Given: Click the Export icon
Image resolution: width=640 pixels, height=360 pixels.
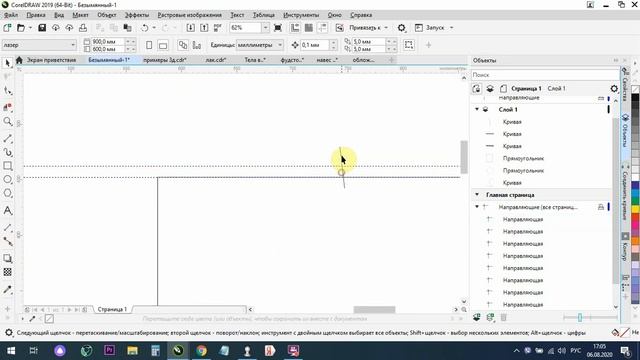Looking at the screenshot, I should pos(204,28).
